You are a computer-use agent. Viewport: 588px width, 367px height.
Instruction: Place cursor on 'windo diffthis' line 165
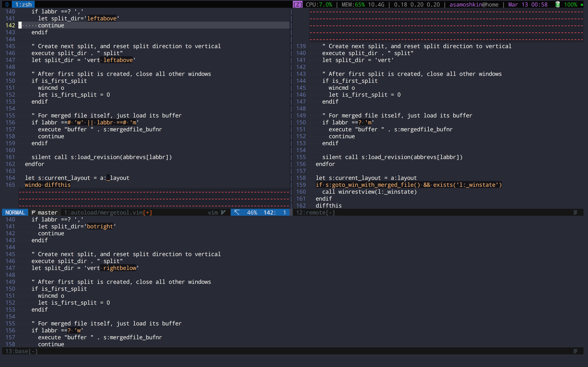coord(48,185)
